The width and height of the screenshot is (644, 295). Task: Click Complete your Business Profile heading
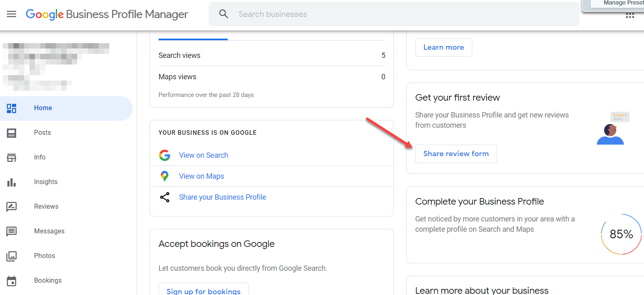tap(480, 202)
